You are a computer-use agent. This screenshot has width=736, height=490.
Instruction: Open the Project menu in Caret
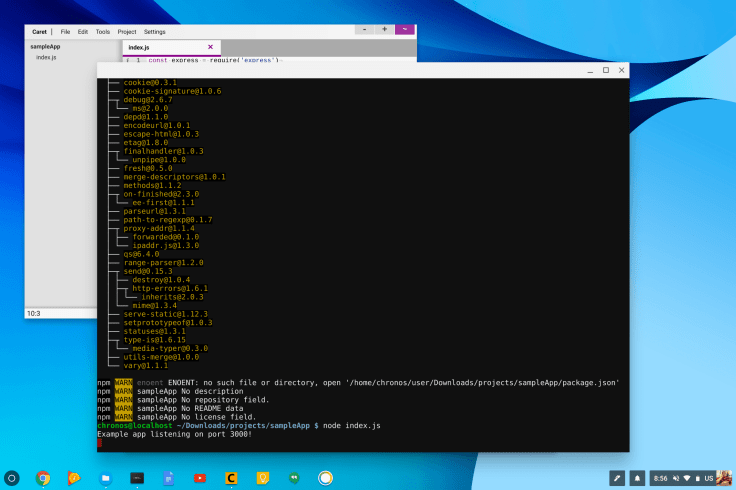(126, 32)
